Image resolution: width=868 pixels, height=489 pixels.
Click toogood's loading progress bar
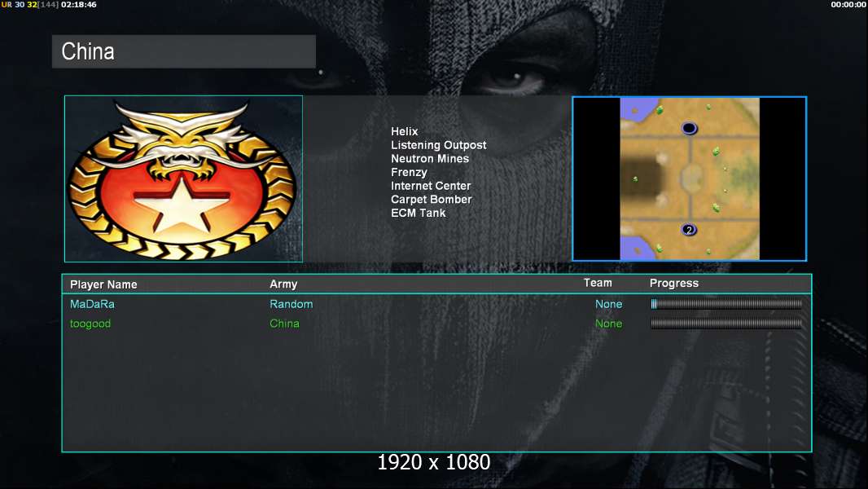pos(726,324)
